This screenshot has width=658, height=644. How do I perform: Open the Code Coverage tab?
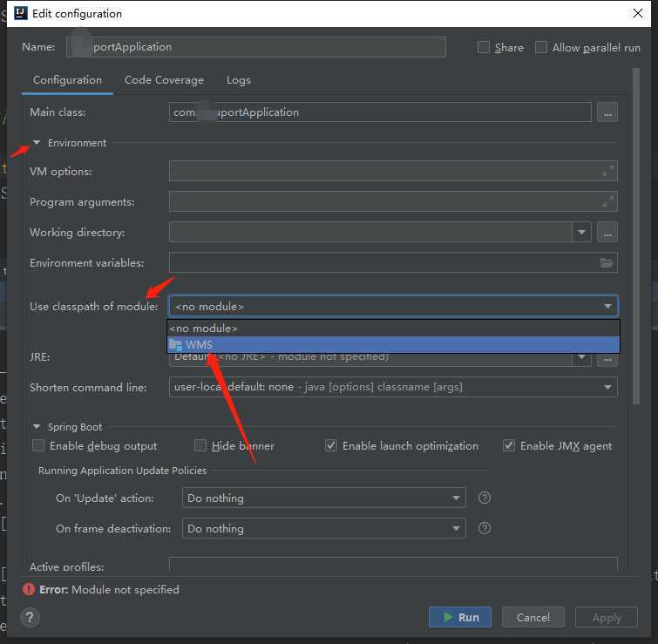[x=164, y=80]
